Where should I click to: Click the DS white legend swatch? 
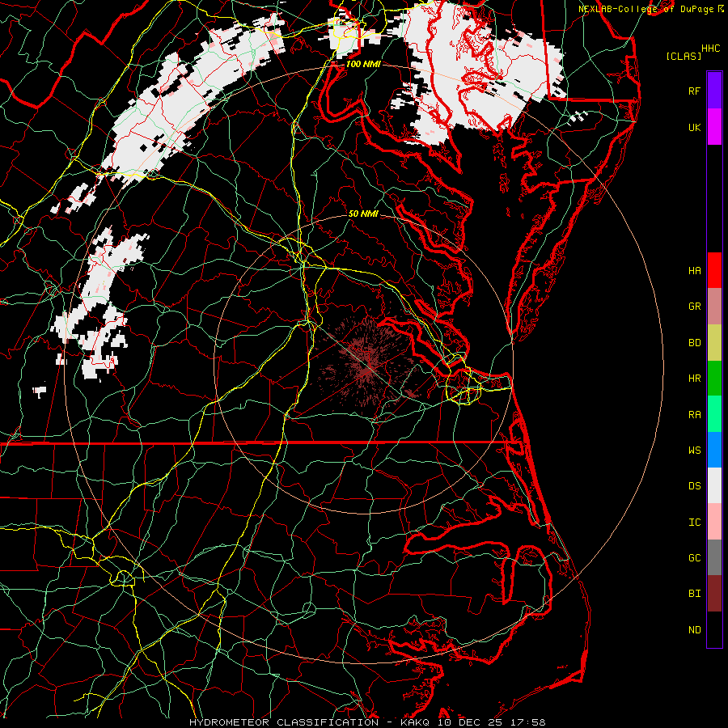714,485
